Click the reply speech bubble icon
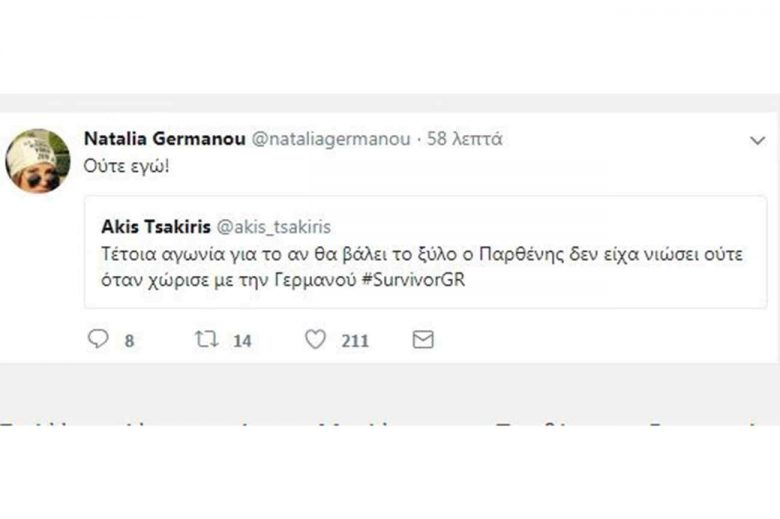The height and width of the screenshot is (519, 780). point(97,340)
